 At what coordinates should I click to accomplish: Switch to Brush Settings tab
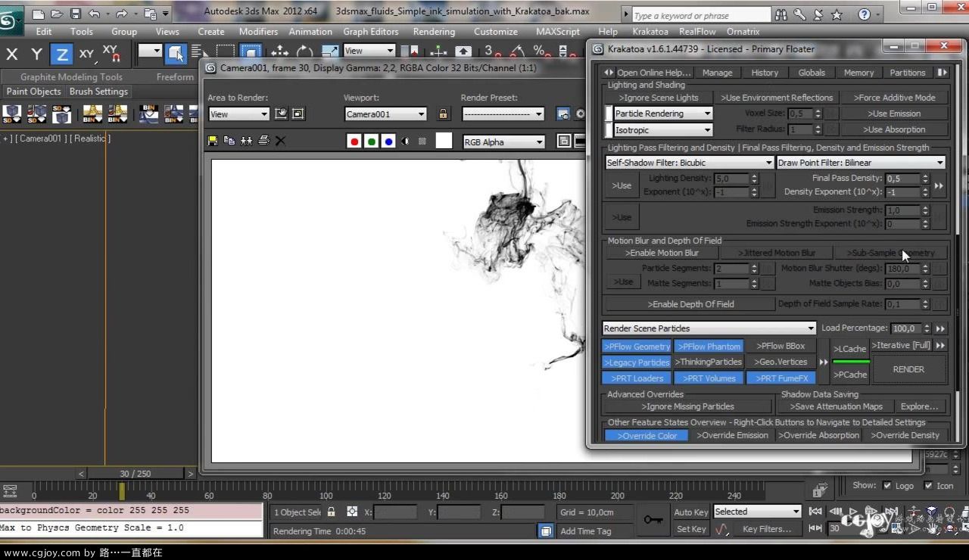click(98, 92)
